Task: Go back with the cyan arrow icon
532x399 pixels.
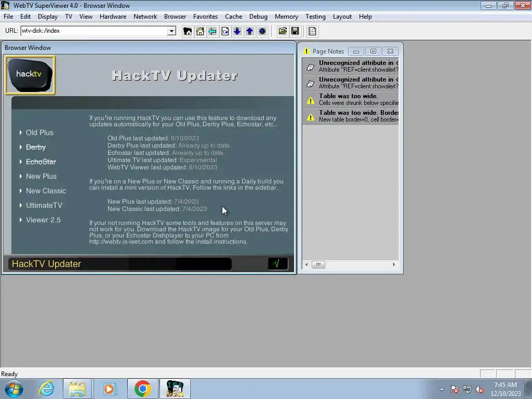Action: coord(212,32)
